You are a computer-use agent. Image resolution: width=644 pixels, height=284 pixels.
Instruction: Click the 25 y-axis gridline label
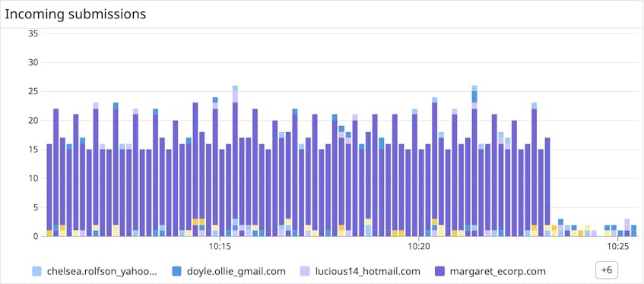33,92
